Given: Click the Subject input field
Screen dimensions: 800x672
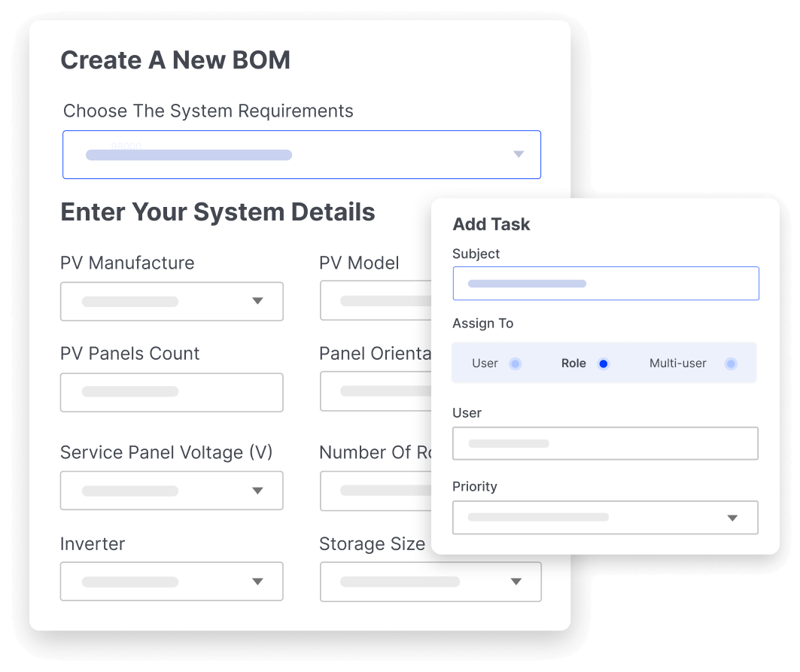Looking at the screenshot, I should point(606,283).
